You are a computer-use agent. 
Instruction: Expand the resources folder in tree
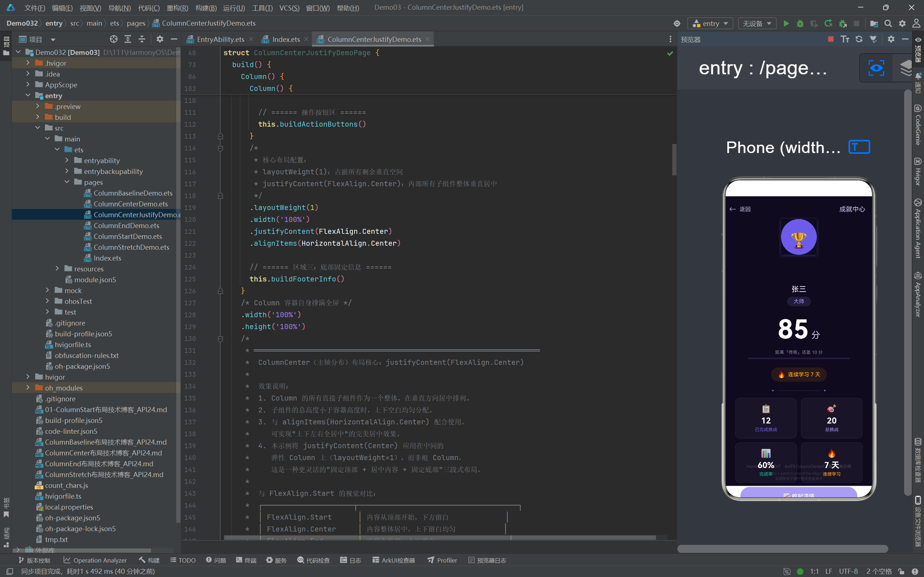[57, 269]
